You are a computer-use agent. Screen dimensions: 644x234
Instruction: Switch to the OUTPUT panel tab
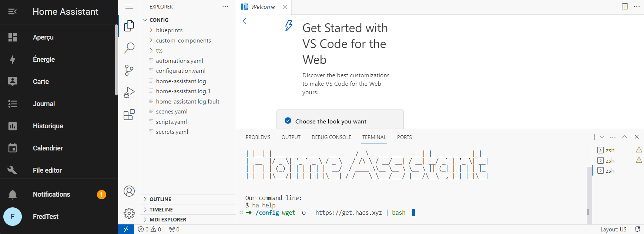coord(291,137)
